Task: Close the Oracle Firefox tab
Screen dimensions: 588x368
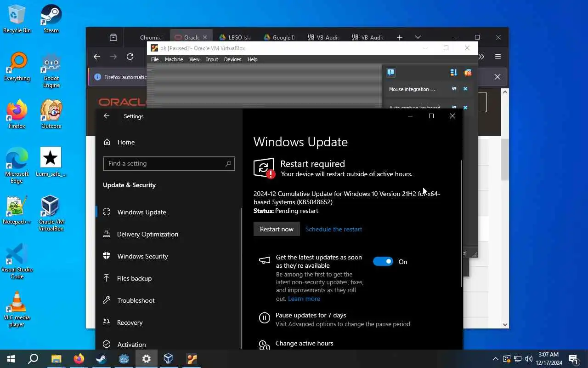Action: point(205,37)
